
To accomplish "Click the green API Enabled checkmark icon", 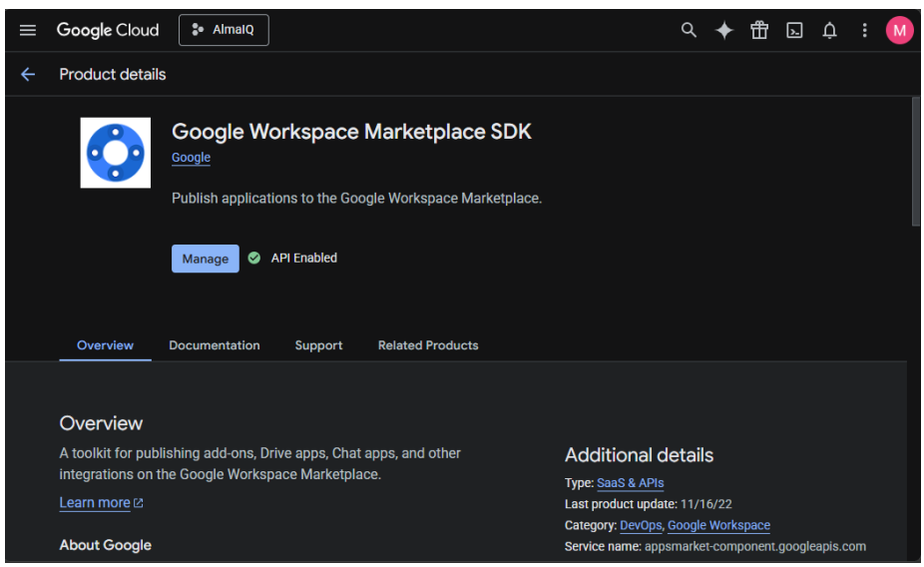I will coord(254,258).
